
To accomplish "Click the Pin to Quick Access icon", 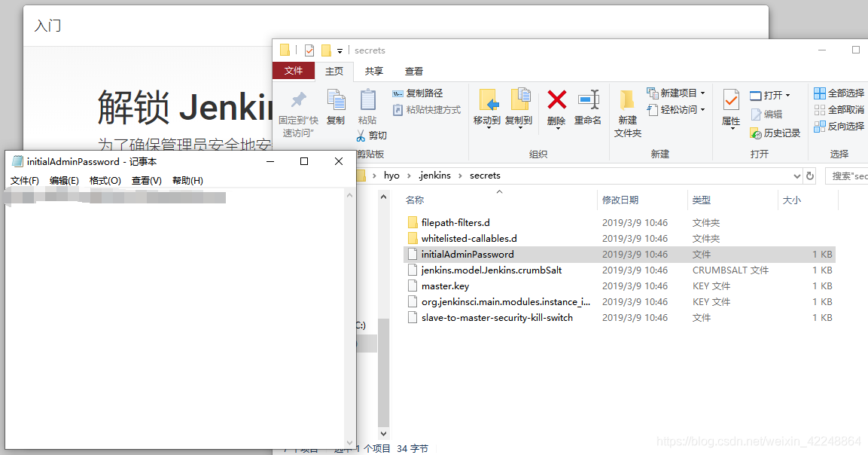I will click(x=298, y=99).
